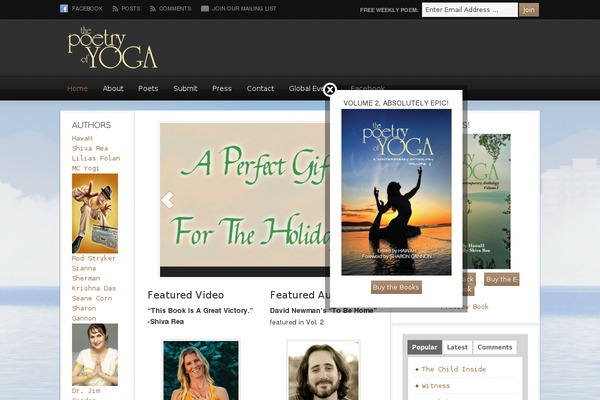Switch to the Latest tab
Image resolution: width=600 pixels, height=400 pixels.
tap(457, 347)
